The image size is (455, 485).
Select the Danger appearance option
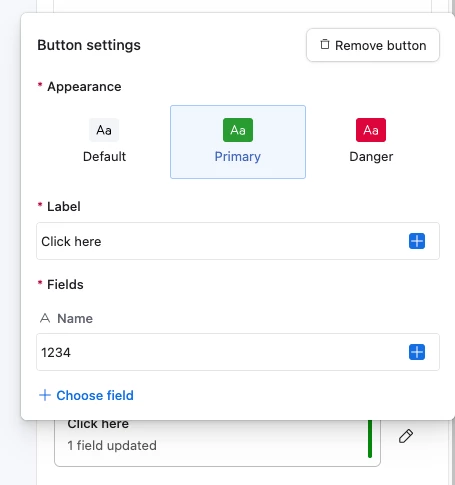point(371,142)
